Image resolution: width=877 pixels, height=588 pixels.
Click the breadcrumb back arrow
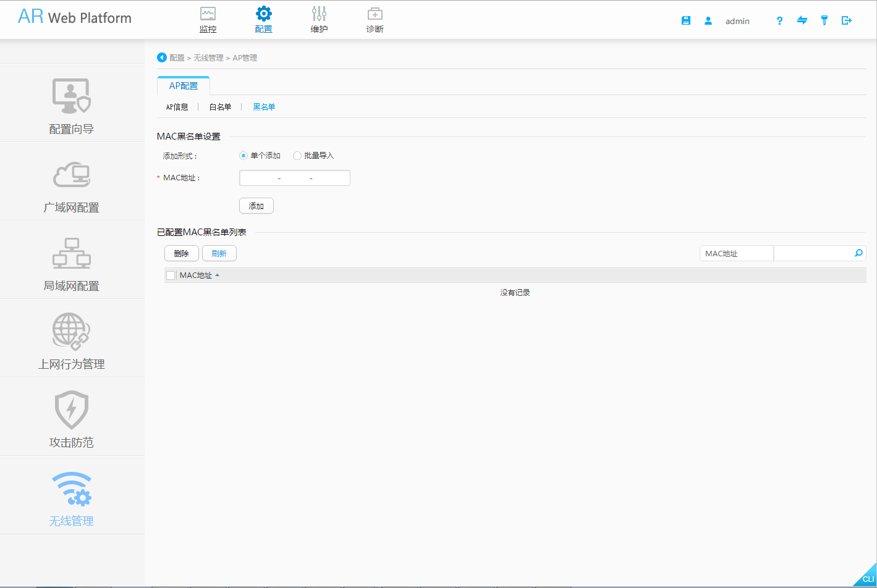coord(161,57)
